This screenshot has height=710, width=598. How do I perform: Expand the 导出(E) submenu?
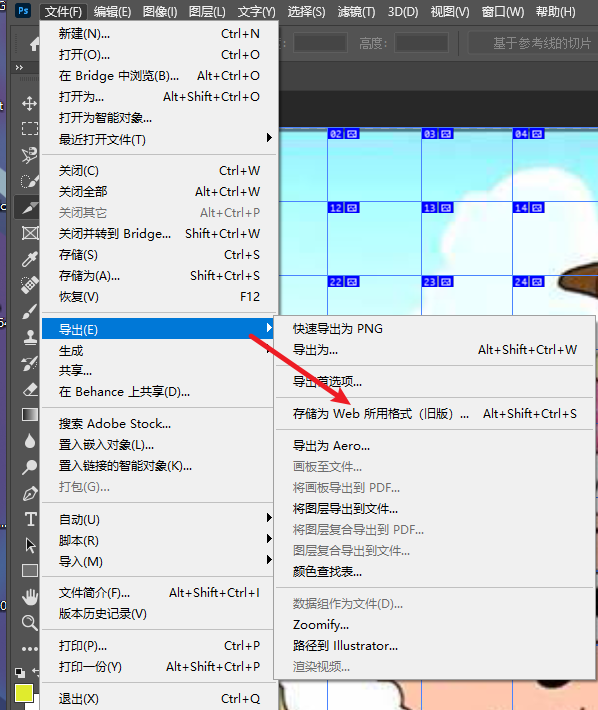click(x=158, y=329)
